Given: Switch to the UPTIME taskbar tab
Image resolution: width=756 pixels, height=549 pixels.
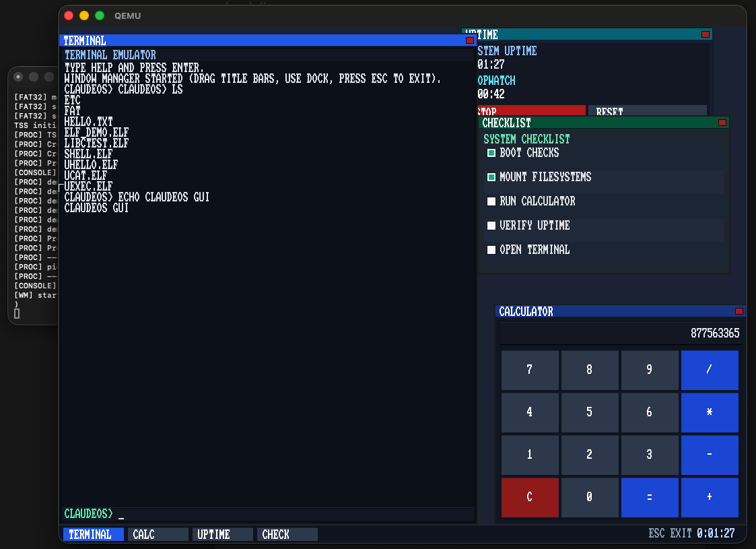Looking at the screenshot, I should pyautogui.click(x=222, y=534).
